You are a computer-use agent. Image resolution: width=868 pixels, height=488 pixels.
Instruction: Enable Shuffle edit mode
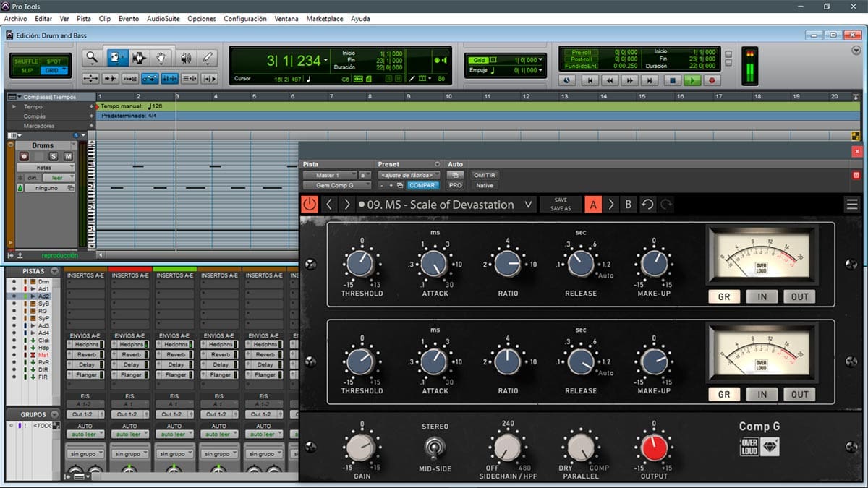(x=27, y=61)
